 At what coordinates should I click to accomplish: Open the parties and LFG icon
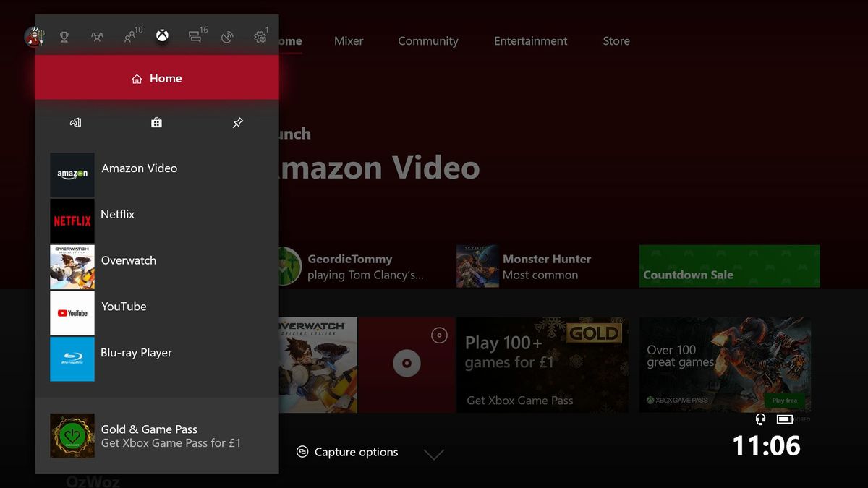coord(97,35)
